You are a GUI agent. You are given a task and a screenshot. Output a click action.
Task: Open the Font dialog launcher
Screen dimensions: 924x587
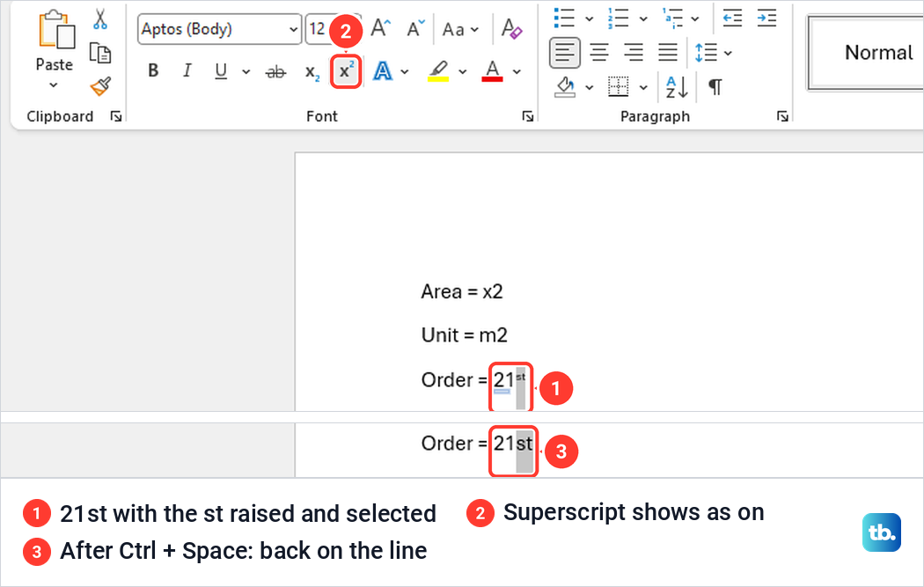click(x=528, y=117)
